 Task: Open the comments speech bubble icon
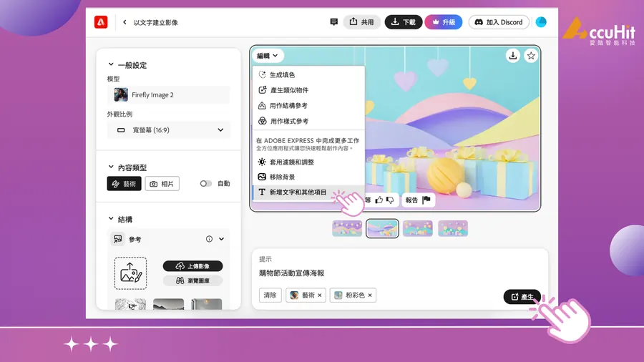334,21
